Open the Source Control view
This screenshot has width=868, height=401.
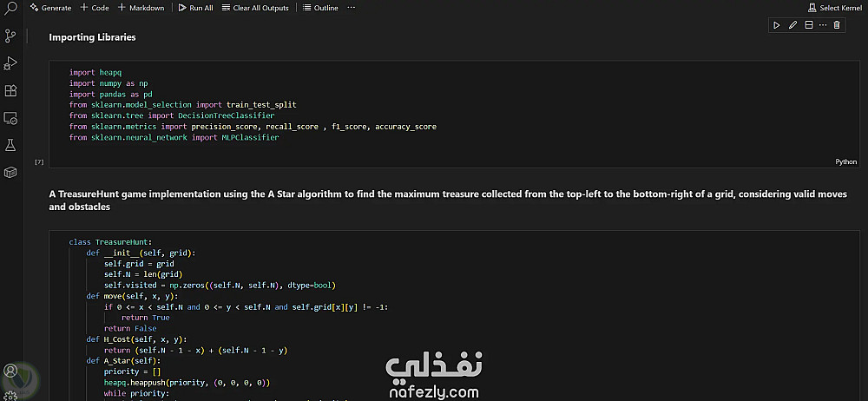click(10, 36)
